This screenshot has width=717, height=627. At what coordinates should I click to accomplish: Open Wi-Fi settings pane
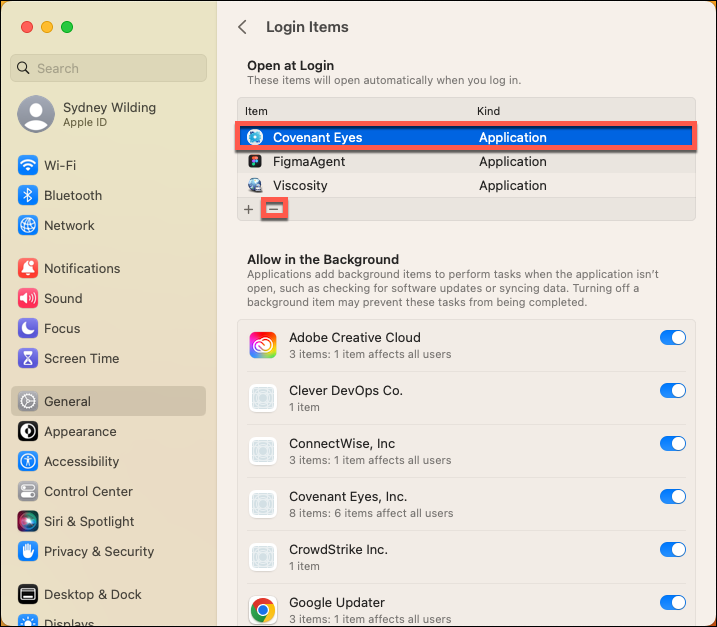108,165
